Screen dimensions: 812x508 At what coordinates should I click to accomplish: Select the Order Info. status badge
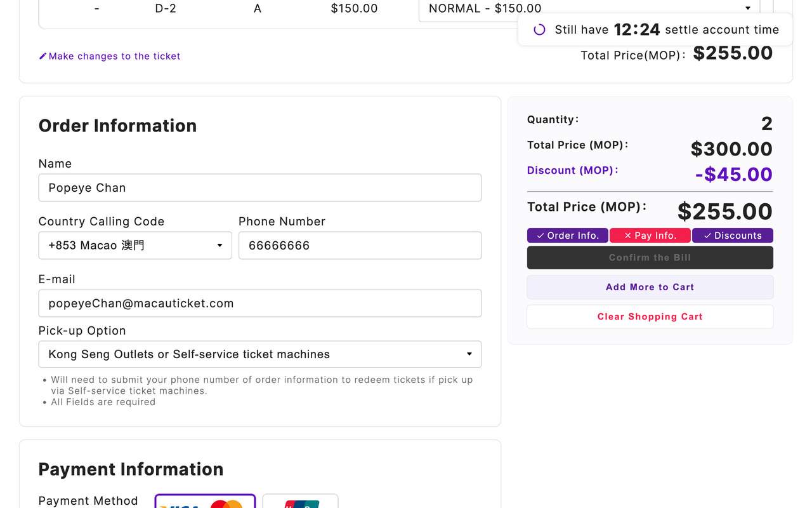coord(568,236)
